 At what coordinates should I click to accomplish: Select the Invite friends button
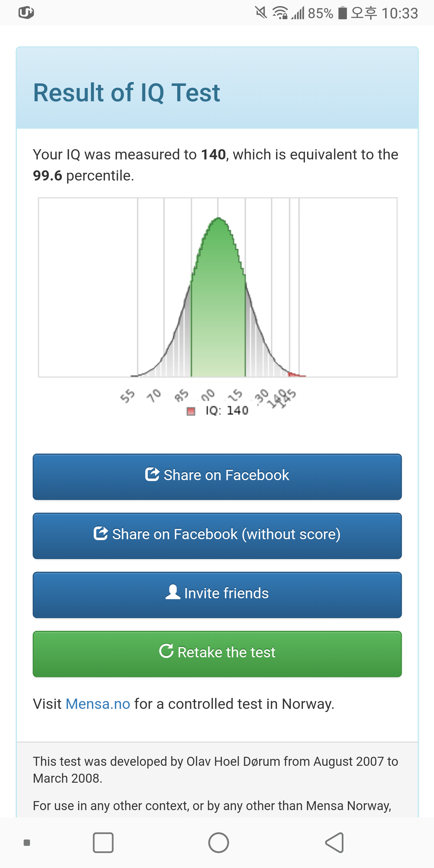click(217, 595)
